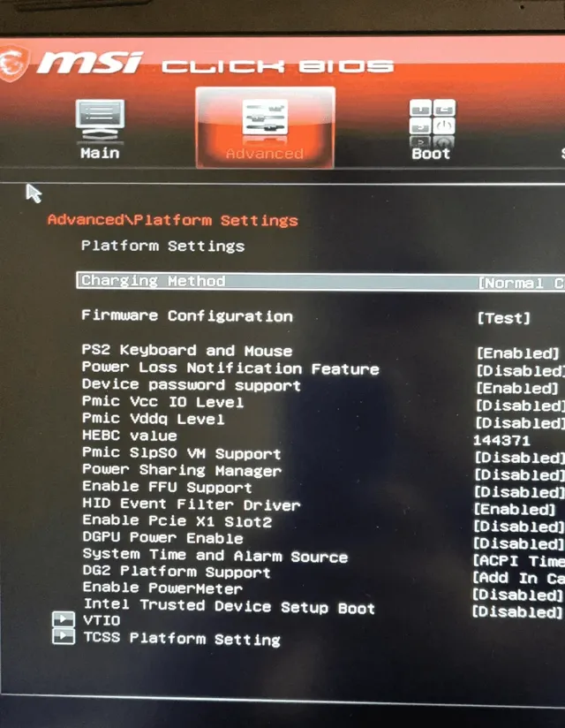Select System Time and Alarm Source label

click(215, 556)
